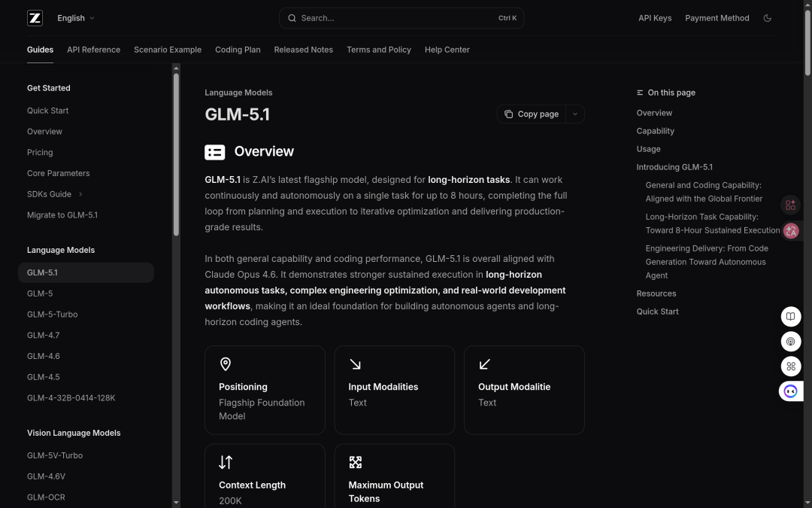Switch to the API Reference tab
This screenshot has height=508, width=812.
tap(93, 50)
